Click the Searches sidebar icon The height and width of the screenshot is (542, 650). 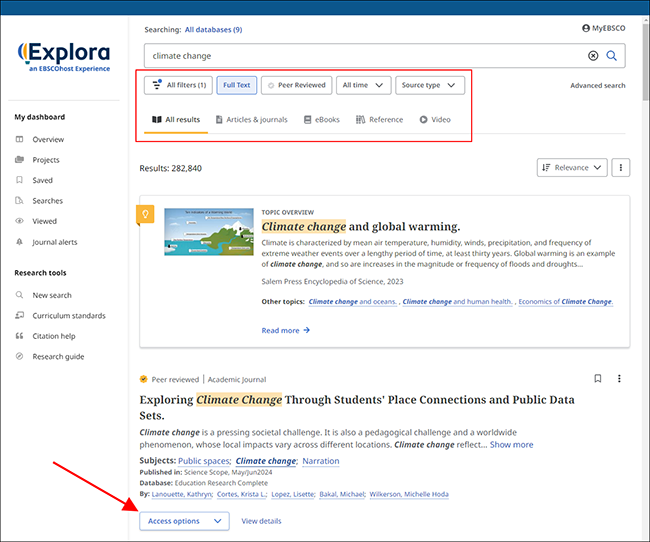[19, 201]
